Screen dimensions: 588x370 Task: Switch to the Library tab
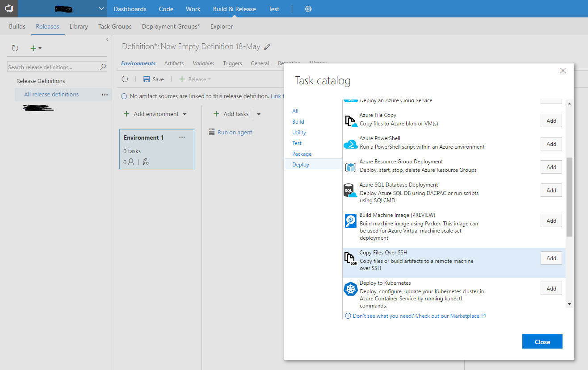click(x=79, y=26)
